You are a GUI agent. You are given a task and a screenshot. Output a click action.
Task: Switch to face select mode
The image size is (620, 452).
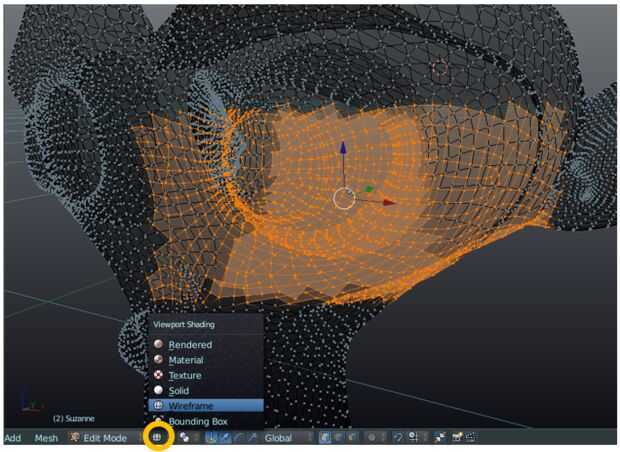353,437
